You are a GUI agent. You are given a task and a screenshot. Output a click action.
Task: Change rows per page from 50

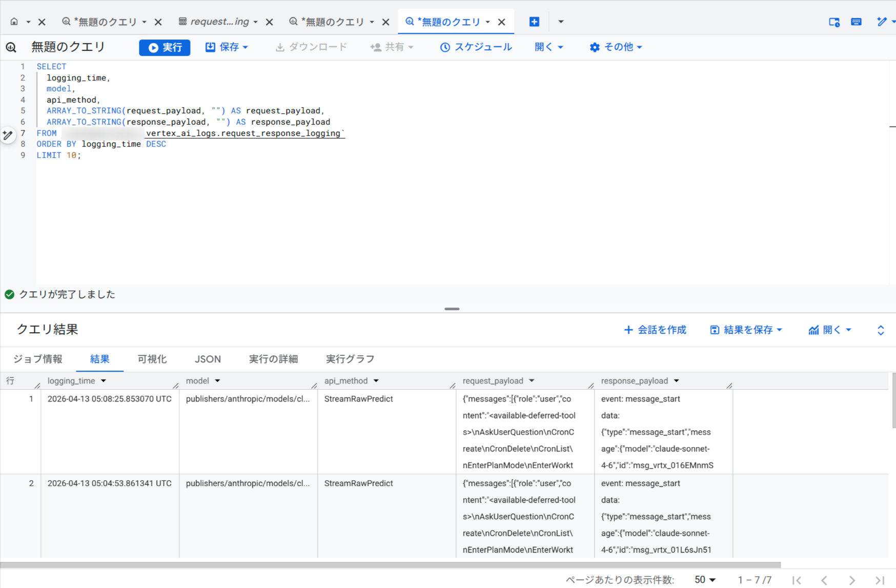point(705,580)
